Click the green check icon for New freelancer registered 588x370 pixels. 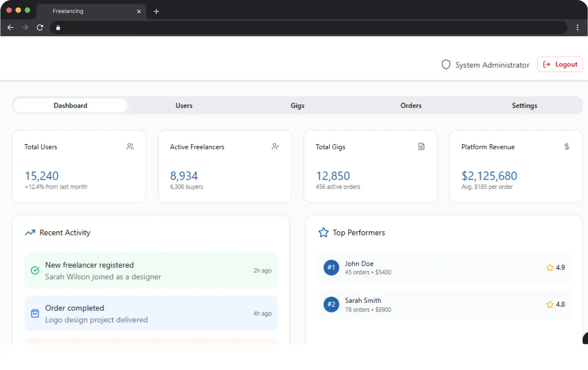(x=35, y=271)
